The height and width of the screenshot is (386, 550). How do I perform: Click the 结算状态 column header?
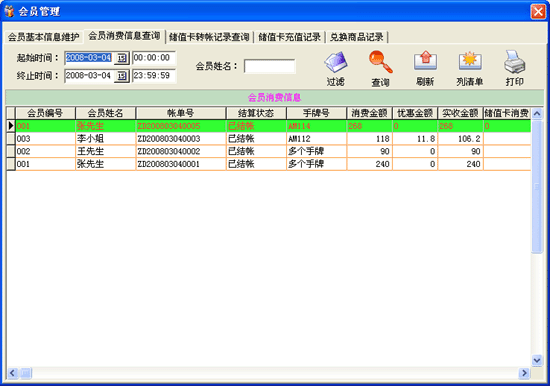pyautogui.click(x=256, y=113)
